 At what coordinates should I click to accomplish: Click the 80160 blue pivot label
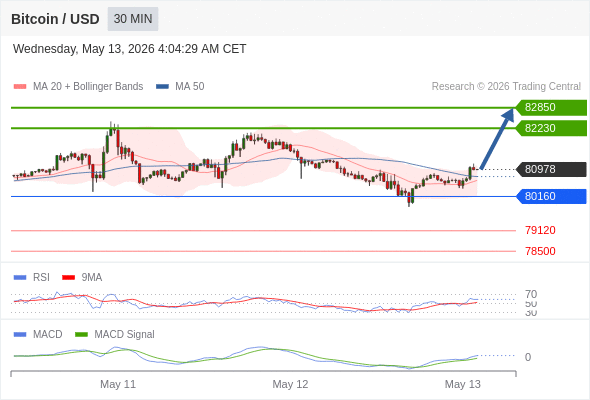[x=551, y=196]
